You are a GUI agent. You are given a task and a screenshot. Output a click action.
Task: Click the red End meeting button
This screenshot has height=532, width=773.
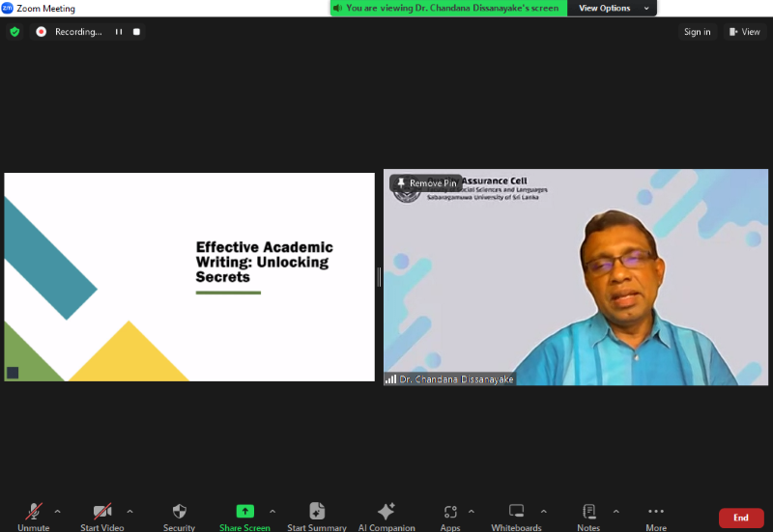pyautogui.click(x=741, y=518)
